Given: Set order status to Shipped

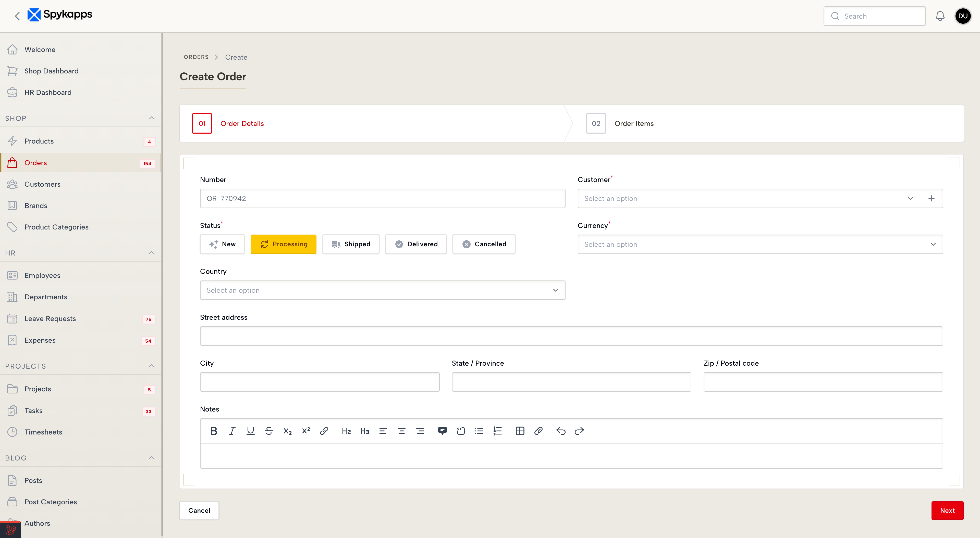Looking at the screenshot, I should pyautogui.click(x=351, y=244).
